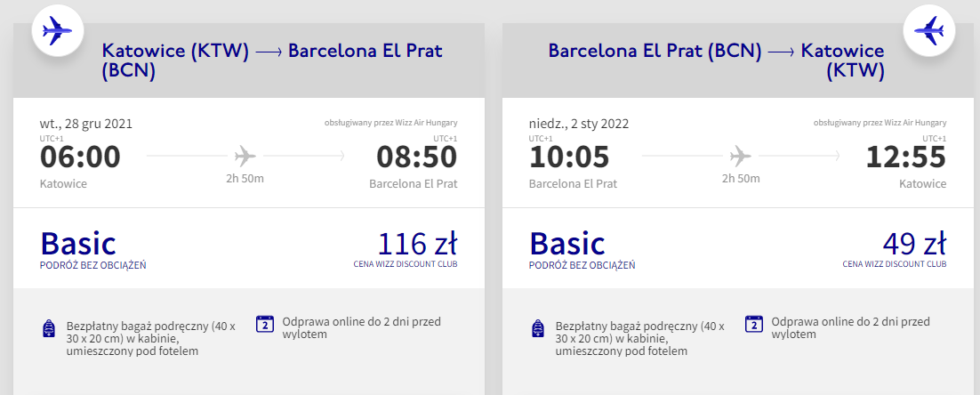980x395 pixels.
Task: Click the calendar check-in icon in the Barcelona departure card
Action: 754,324
